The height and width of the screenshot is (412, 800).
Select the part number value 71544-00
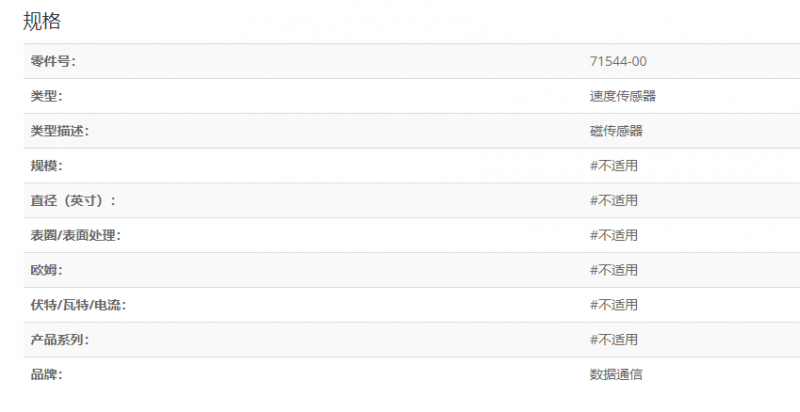click(618, 62)
